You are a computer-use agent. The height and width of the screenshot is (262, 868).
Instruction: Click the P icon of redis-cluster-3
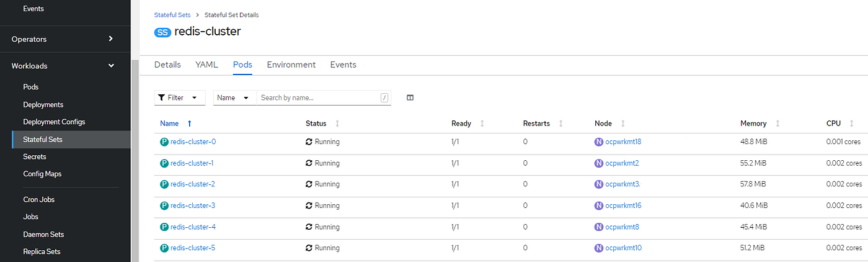tap(164, 206)
